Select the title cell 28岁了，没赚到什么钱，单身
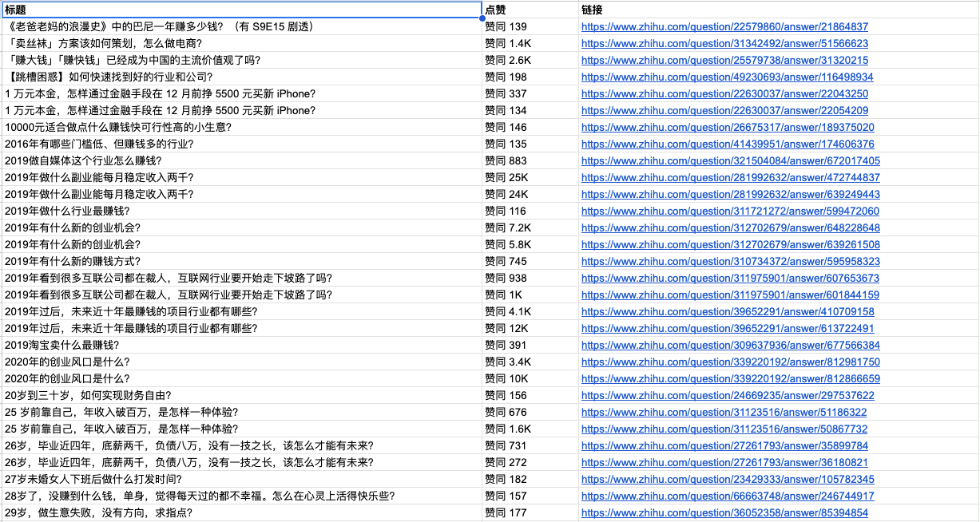 click(x=242, y=496)
